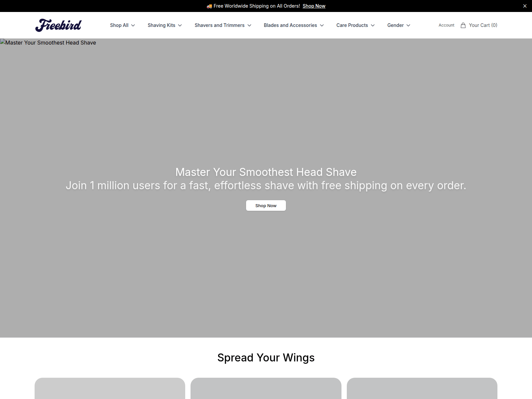The width and height of the screenshot is (532, 399).
Task: Open the first product card thumbnail
Action: coord(110,388)
